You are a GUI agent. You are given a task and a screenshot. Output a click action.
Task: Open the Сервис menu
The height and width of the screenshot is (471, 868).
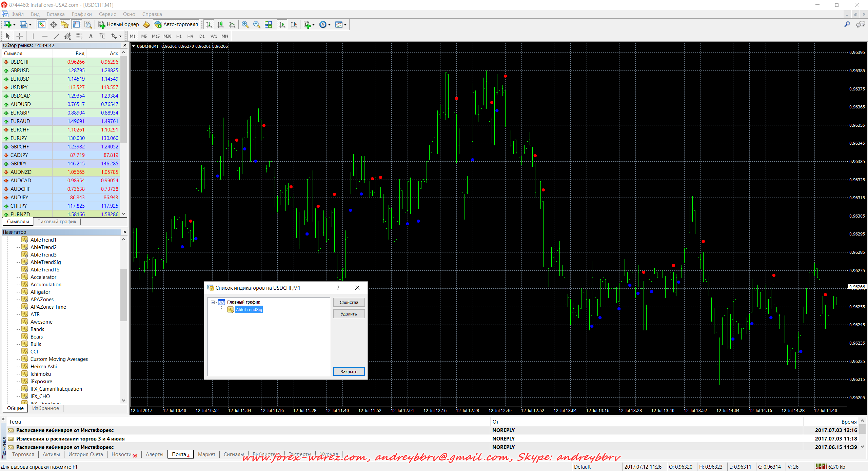107,14
